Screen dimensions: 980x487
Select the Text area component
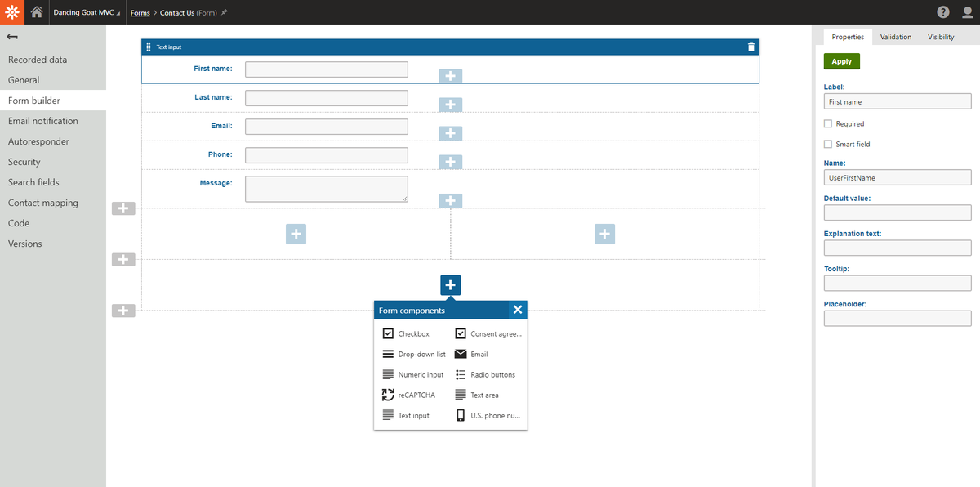486,395
